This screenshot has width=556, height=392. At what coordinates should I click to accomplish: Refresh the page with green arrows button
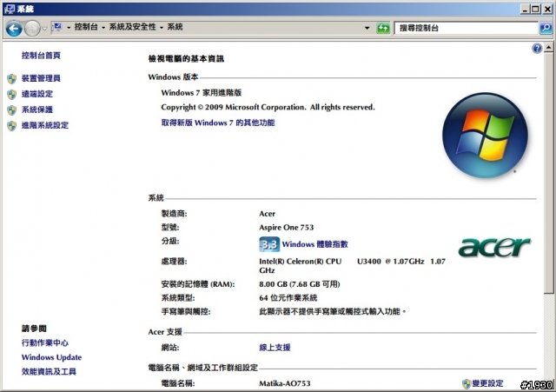point(383,28)
